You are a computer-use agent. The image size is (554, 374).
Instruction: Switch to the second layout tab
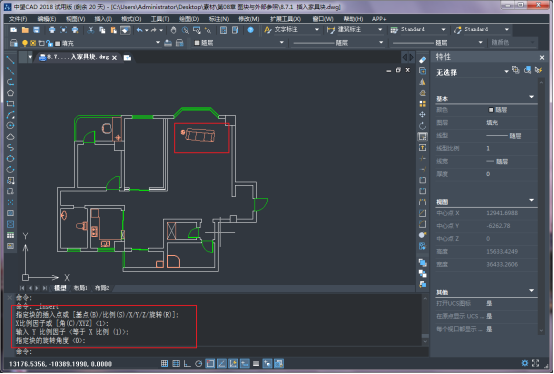(102, 288)
